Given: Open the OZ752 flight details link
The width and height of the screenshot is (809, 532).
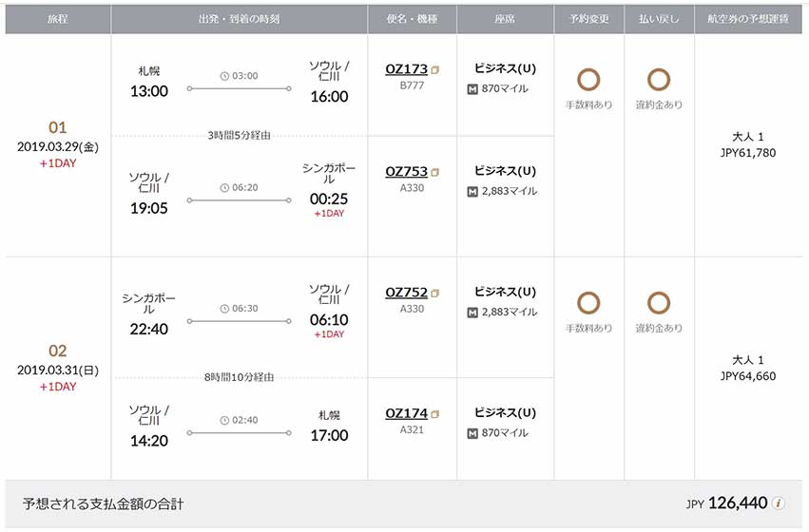Looking at the screenshot, I should tap(407, 293).
